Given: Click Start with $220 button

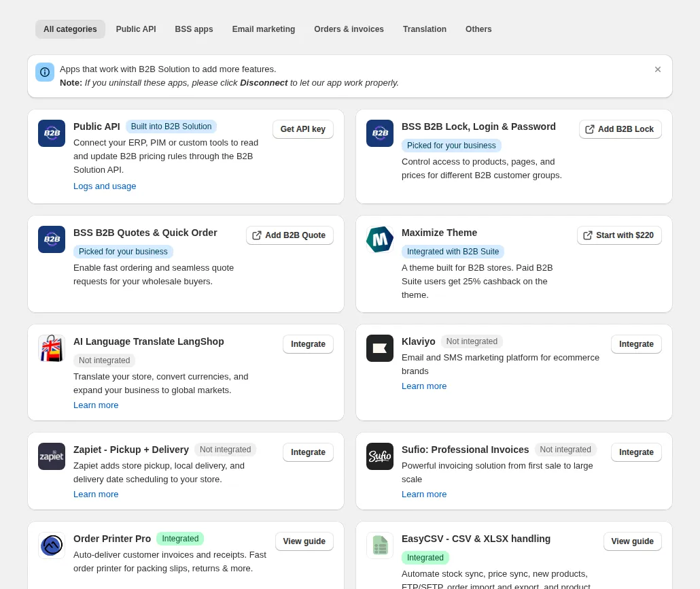Looking at the screenshot, I should pos(619,235).
